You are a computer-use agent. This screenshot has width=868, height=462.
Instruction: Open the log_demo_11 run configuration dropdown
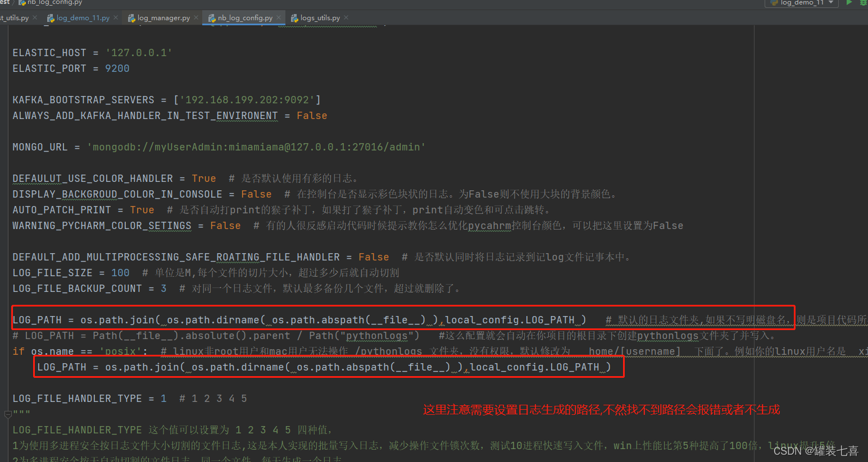point(802,3)
